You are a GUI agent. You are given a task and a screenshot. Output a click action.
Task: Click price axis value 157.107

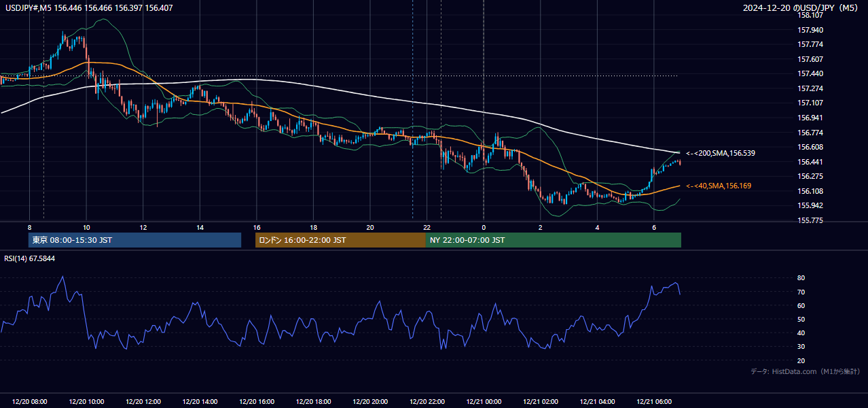810,103
